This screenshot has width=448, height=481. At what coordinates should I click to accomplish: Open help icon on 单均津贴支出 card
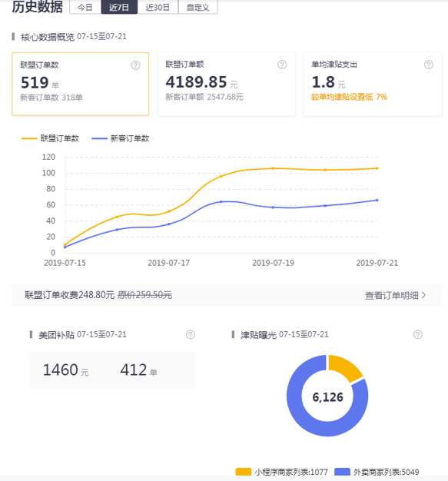click(429, 65)
